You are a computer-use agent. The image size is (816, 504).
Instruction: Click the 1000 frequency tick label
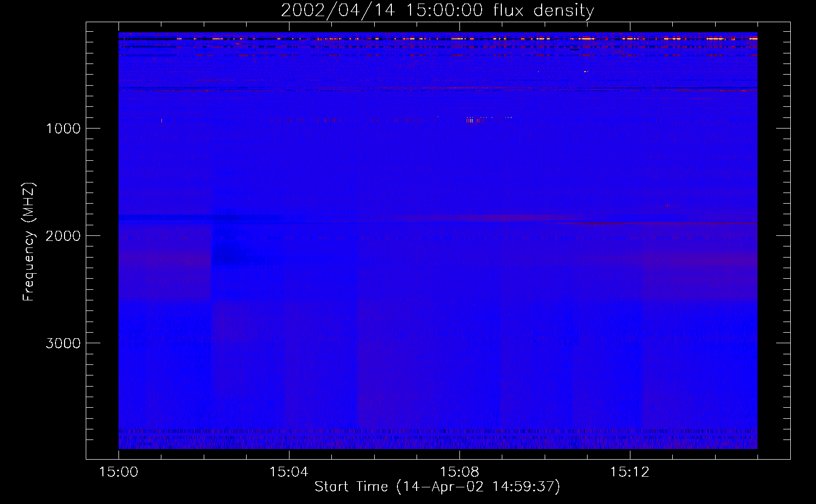(x=63, y=129)
